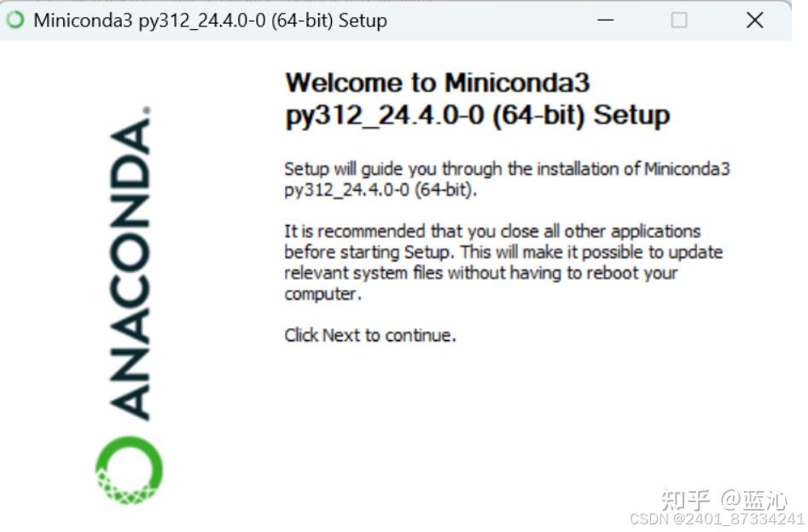This screenshot has height=532, width=808.
Task: Close the Miniconda3 Setup installer window
Action: click(x=754, y=20)
